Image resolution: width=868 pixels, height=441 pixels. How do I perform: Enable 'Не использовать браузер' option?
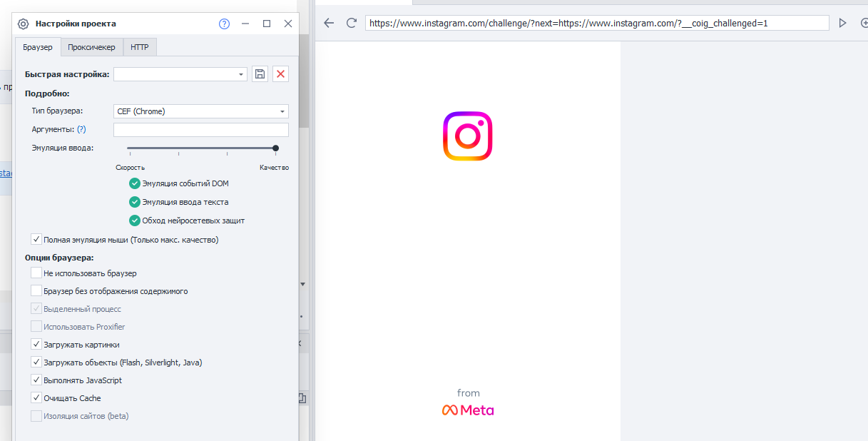pos(36,273)
